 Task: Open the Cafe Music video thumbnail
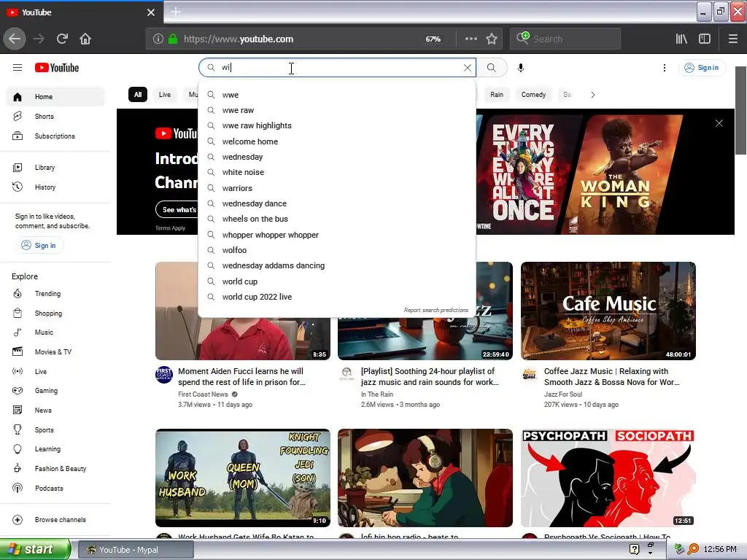tap(608, 311)
